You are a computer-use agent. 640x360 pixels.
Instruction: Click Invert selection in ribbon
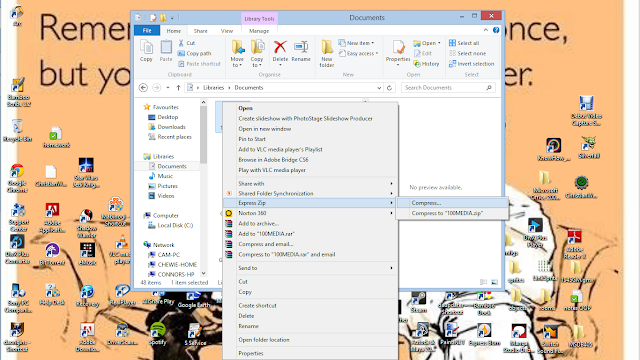click(x=471, y=64)
